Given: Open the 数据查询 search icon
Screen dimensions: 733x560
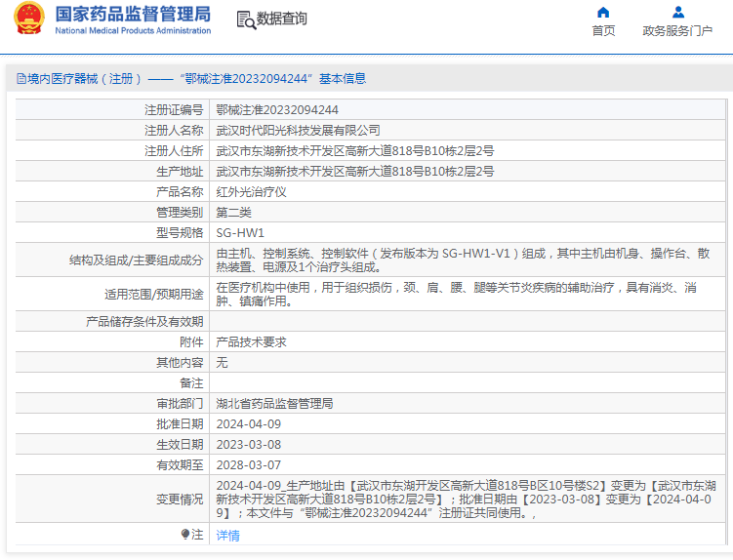Looking at the screenshot, I should pyautogui.click(x=246, y=20).
